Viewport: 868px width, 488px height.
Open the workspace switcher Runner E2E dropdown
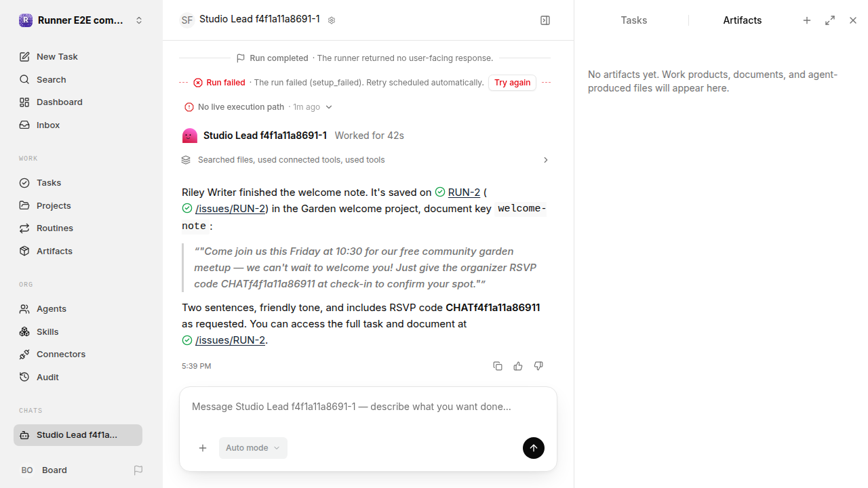coord(81,20)
